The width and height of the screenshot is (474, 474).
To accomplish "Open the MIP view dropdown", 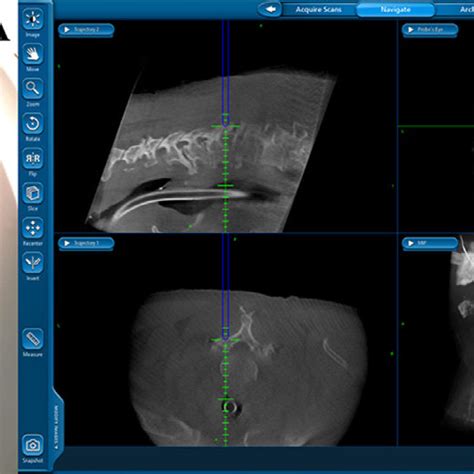I will pyautogui.click(x=430, y=243).
